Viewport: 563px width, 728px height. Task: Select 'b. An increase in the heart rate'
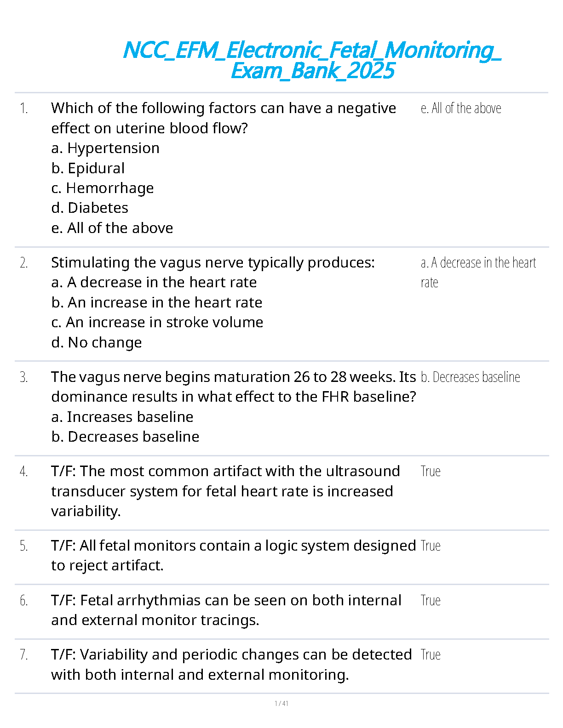157,302
